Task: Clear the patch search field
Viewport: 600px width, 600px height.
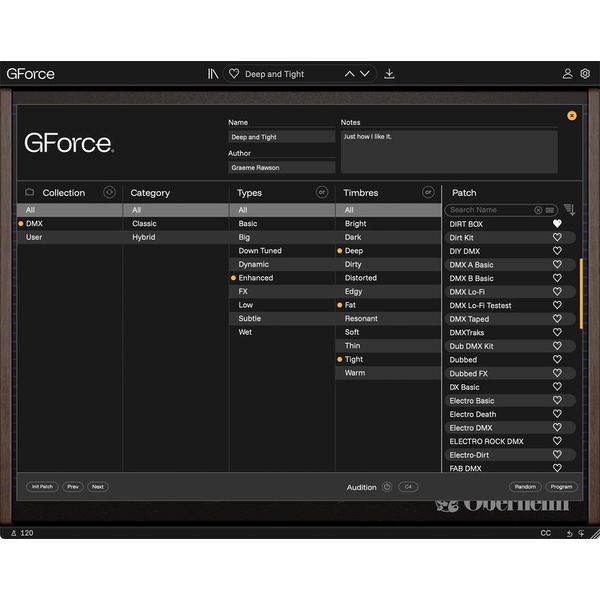Action: pyautogui.click(x=538, y=210)
